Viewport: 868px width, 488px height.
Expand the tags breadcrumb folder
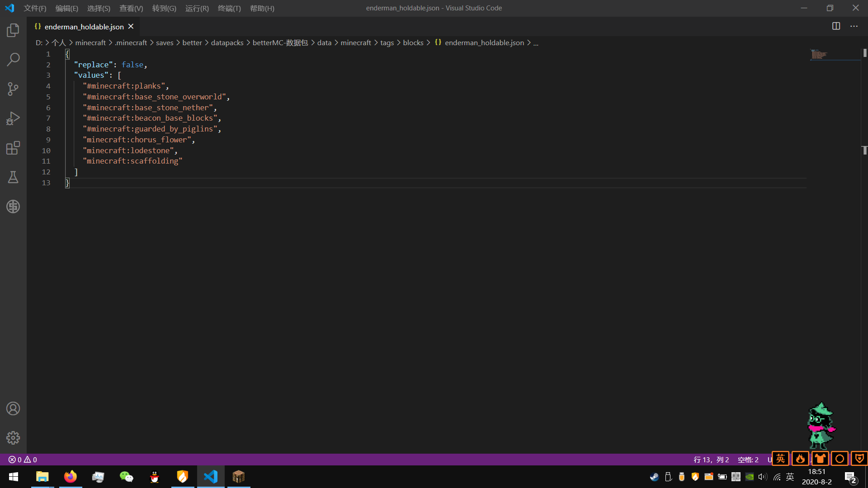387,42
